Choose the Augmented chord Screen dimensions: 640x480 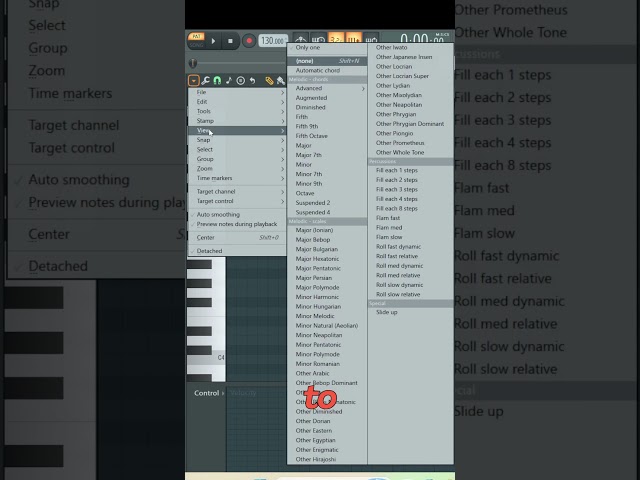click(x=327, y=98)
